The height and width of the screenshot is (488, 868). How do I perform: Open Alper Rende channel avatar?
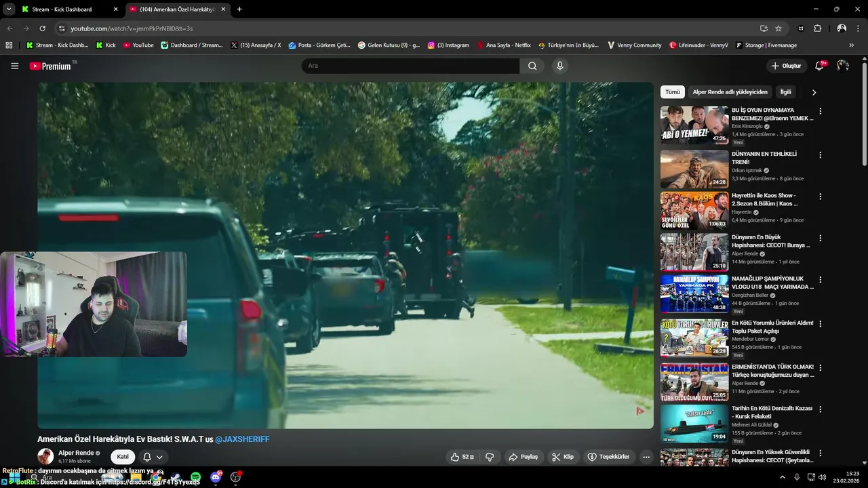(x=45, y=456)
